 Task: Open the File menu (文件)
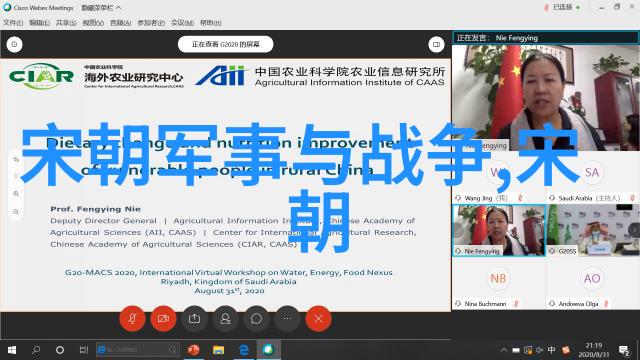[x=13, y=23]
